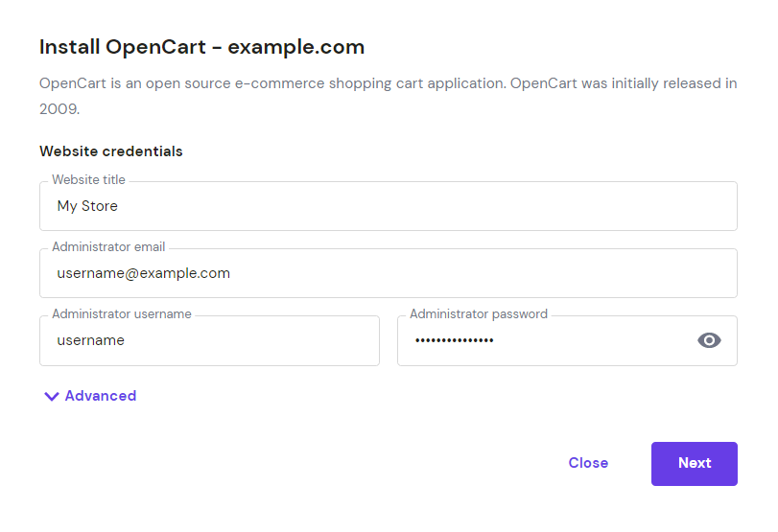The image size is (778, 532).
Task: Focus the Website title input field
Action: click(389, 206)
